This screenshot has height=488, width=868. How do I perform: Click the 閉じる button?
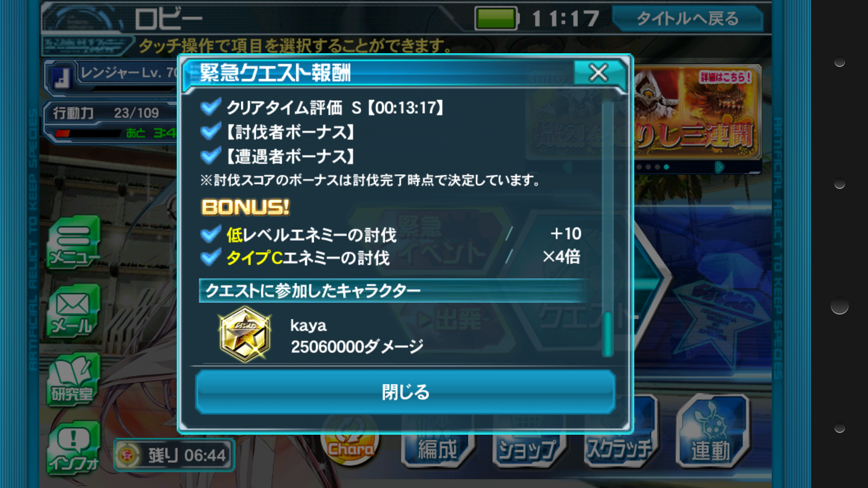(x=405, y=392)
